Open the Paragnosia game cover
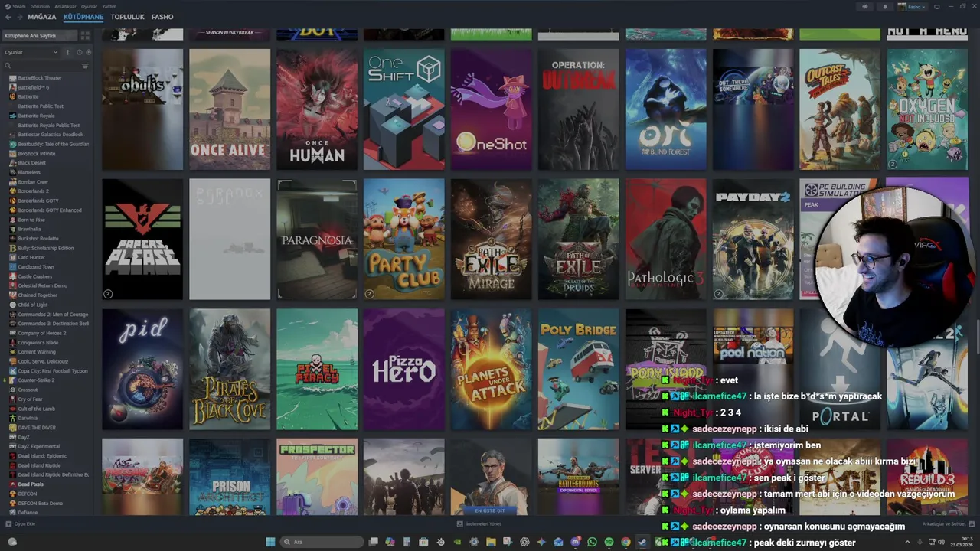Viewport: 980px width, 551px height. coord(317,240)
